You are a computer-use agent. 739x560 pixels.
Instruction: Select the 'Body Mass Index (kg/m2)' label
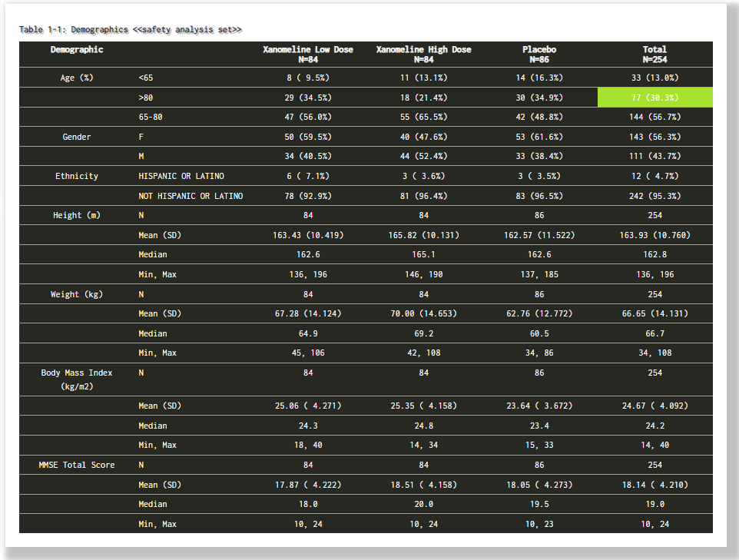77,379
